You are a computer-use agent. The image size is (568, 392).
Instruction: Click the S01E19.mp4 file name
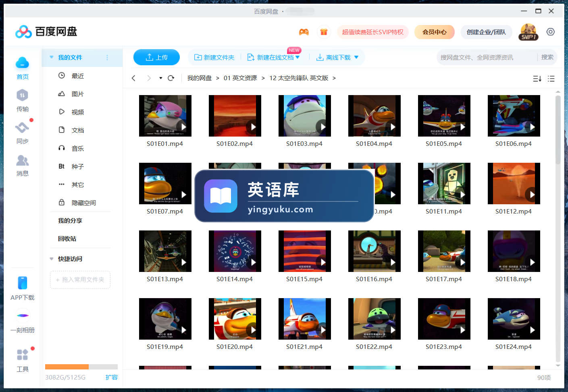(x=165, y=347)
